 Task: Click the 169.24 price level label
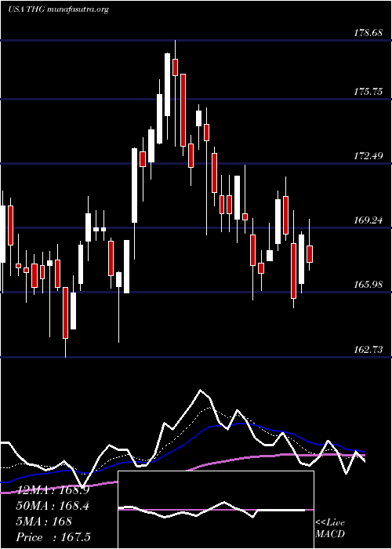pos(368,220)
